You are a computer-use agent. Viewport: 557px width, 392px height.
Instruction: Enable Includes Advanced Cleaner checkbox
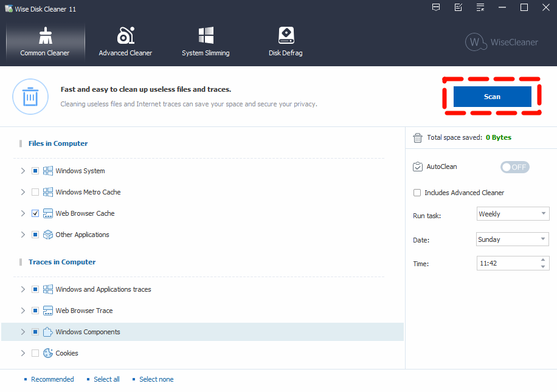[x=417, y=193]
